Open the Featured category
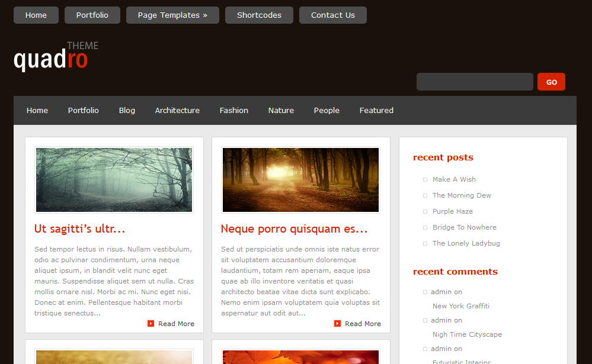 click(x=376, y=111)
